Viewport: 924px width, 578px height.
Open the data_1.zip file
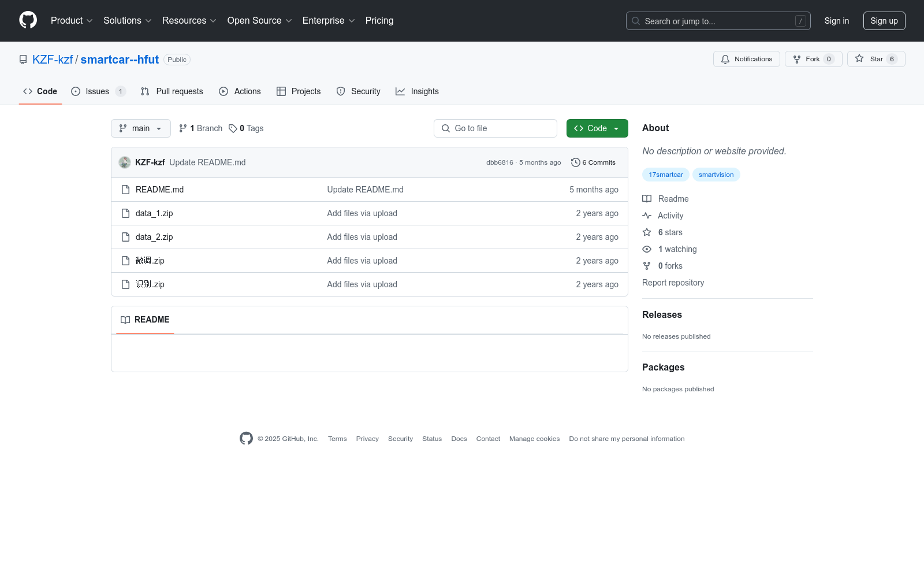click(x=154, y=213)
